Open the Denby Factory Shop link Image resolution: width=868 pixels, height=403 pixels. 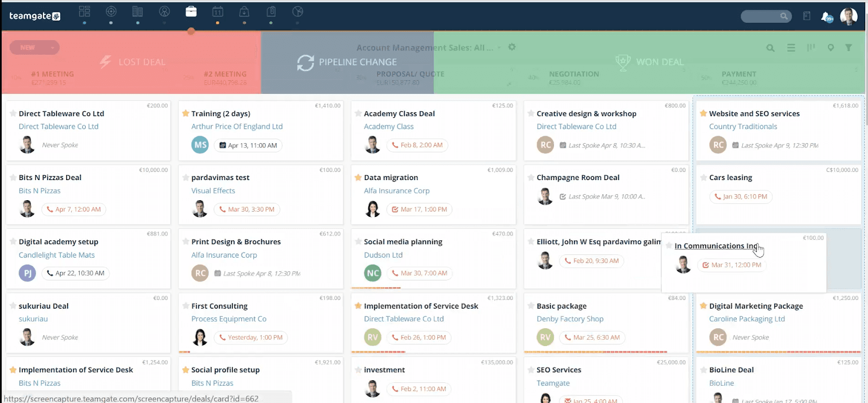coord(570,319)
